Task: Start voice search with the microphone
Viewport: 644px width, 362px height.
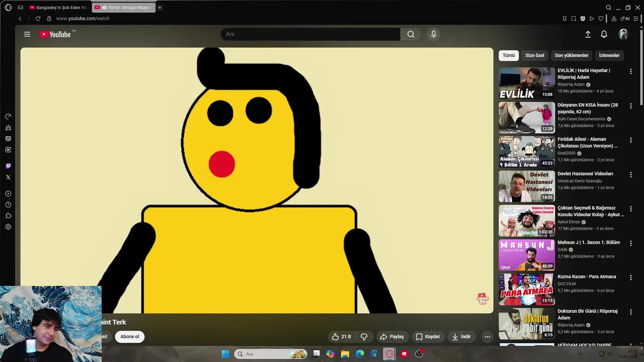Action: tap(434, 34)
